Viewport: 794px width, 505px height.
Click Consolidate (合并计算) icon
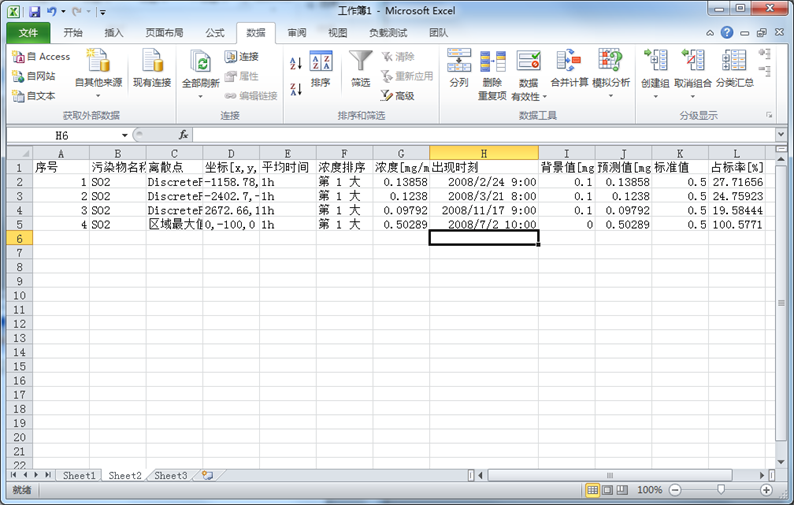pyautogui.click(x=568, y=62)
